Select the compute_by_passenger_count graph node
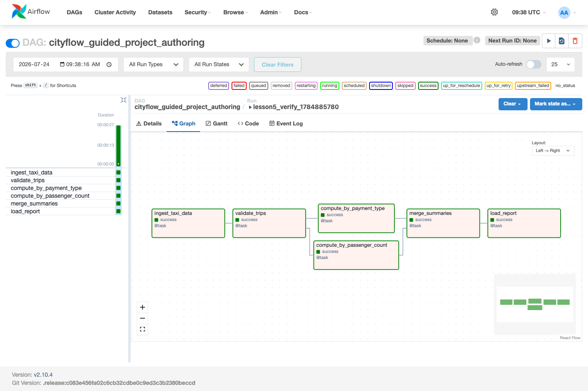The height and width of the screenshot is (391, 588). tap(356, 255)
